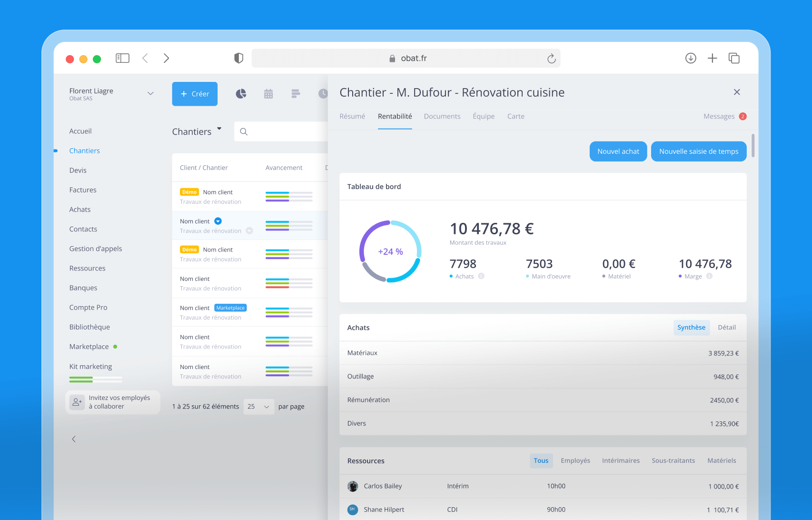The image size is (812, 520).
Task: Filter Ressources by Intérimaires
Action: pyautogui.click(x=621, y=460)
